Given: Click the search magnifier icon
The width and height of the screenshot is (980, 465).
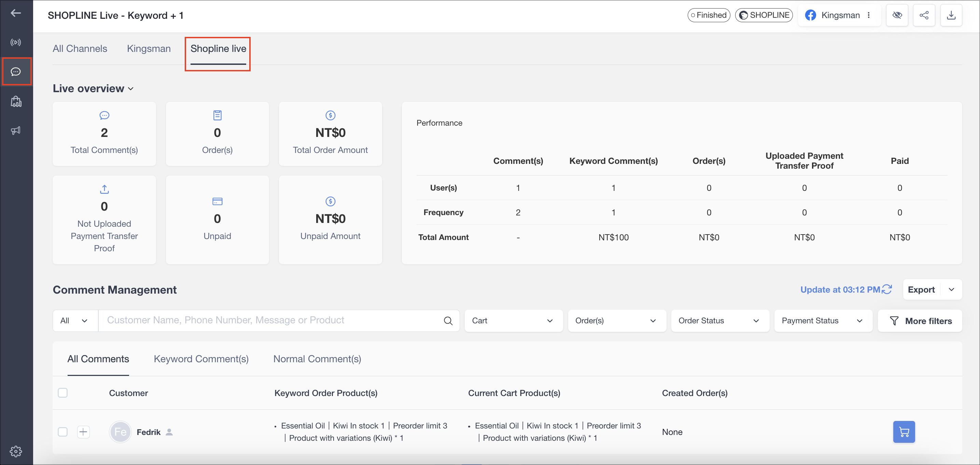Looking at the screenshot, I should 448,321.
